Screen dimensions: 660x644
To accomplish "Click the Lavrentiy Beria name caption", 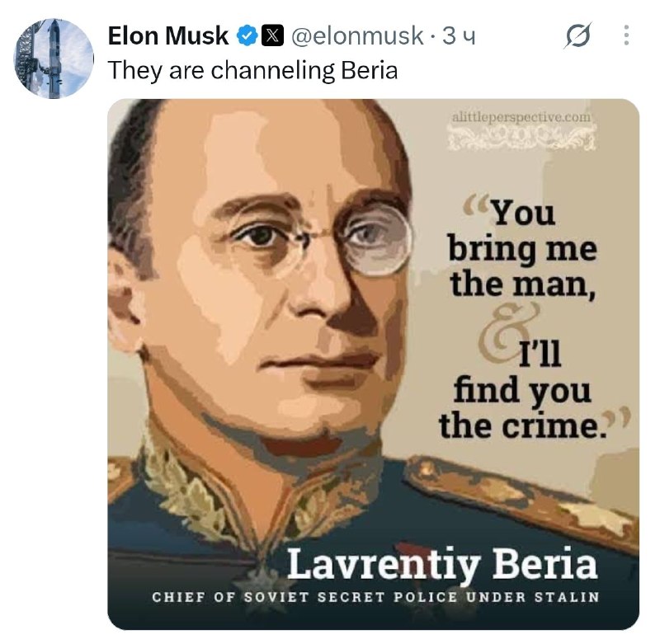I will [x=442, y=564].
